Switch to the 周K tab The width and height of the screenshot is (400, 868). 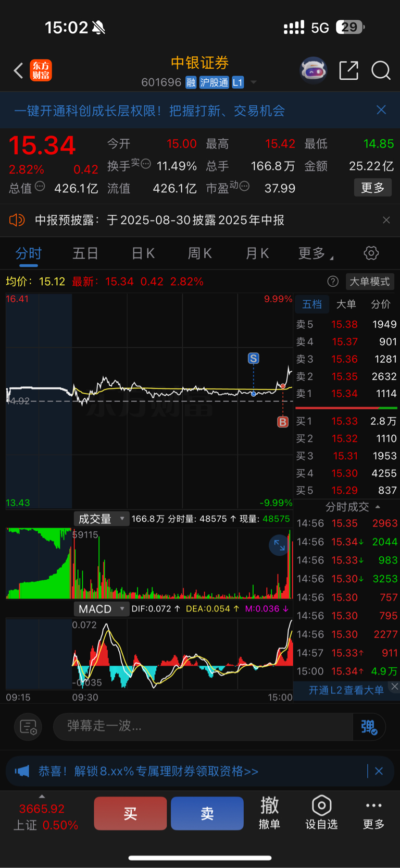[x=200, y=254]
